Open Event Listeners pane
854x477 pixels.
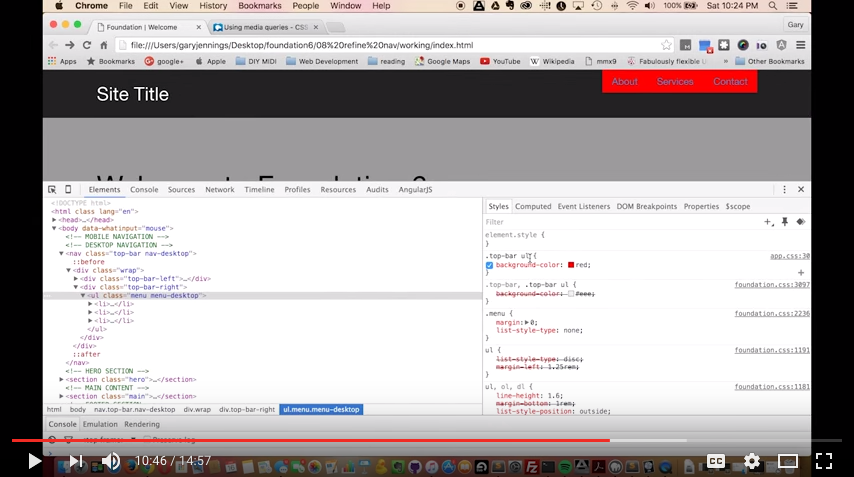point(583,206)
